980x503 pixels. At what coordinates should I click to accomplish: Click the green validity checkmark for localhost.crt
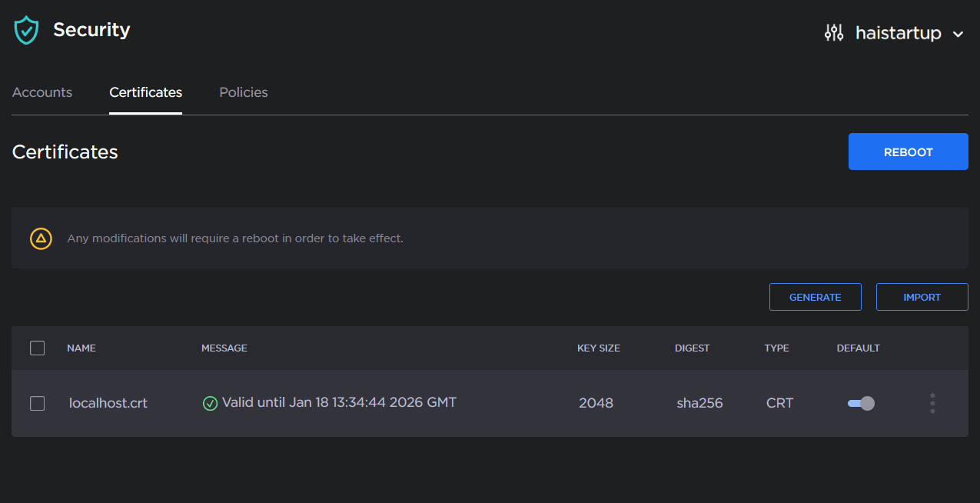210,403
